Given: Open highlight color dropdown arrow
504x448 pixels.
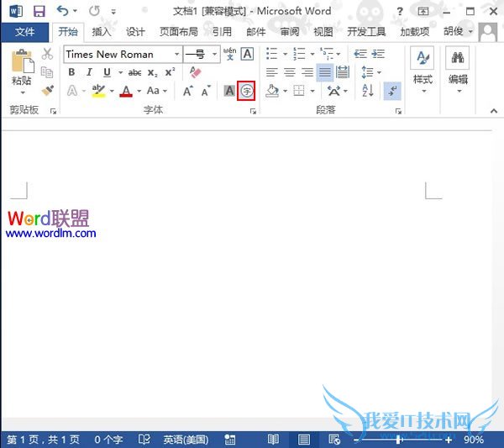Looking at the screenshot, I should (112, 92).
